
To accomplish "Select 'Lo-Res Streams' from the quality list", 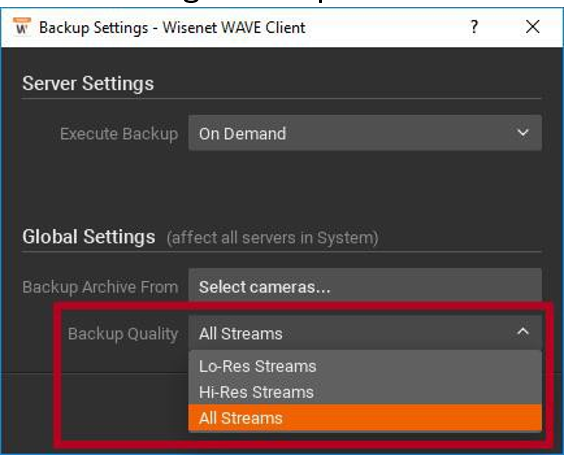I will tap(365, 366).
